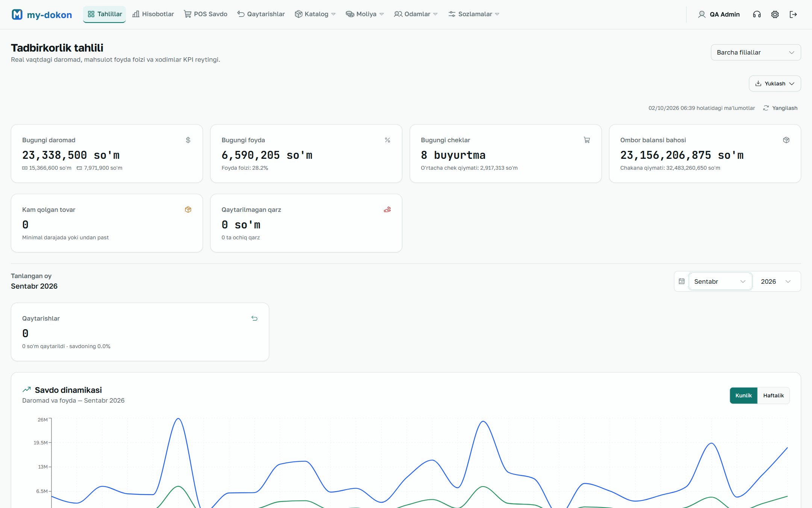Click the orange package icon on Kam qolgan tovar

[188, 210]
